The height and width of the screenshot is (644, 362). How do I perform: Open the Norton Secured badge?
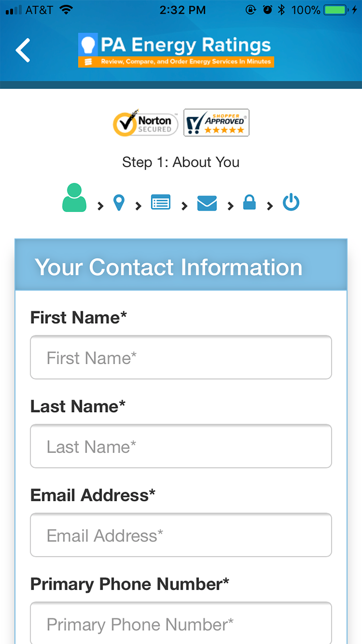coord(145,123)
